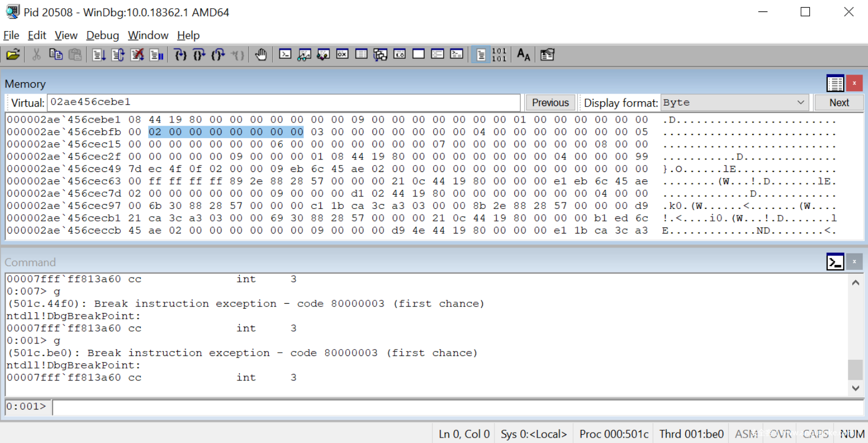Screen dimensions: 868x443
Task: Click 'Proc 000:501c' in status bar
Action: (x=614, y=434)
